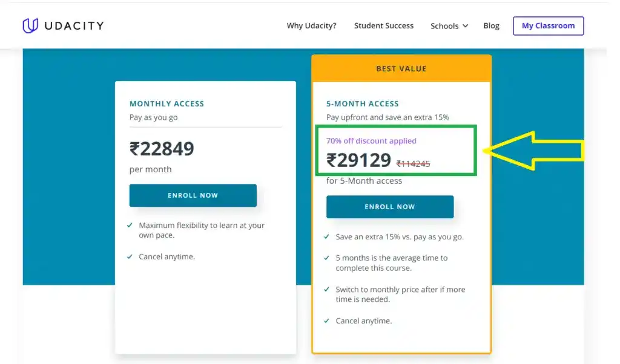Click checkmark beside Maximum flexibility
620x364 pixels.
coord(130,225)
